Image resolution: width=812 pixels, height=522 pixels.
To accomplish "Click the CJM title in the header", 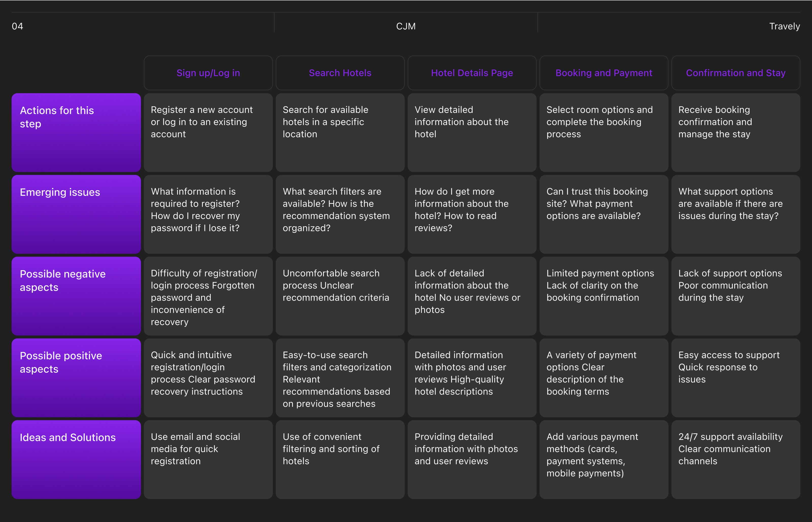I will point(405,26).
